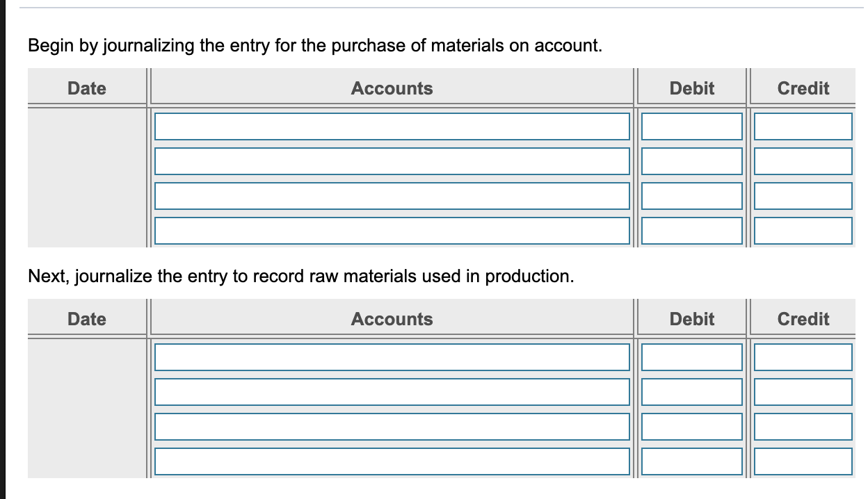Click 'Begin by journalizing the entry' instruction text

click(315, 46)
